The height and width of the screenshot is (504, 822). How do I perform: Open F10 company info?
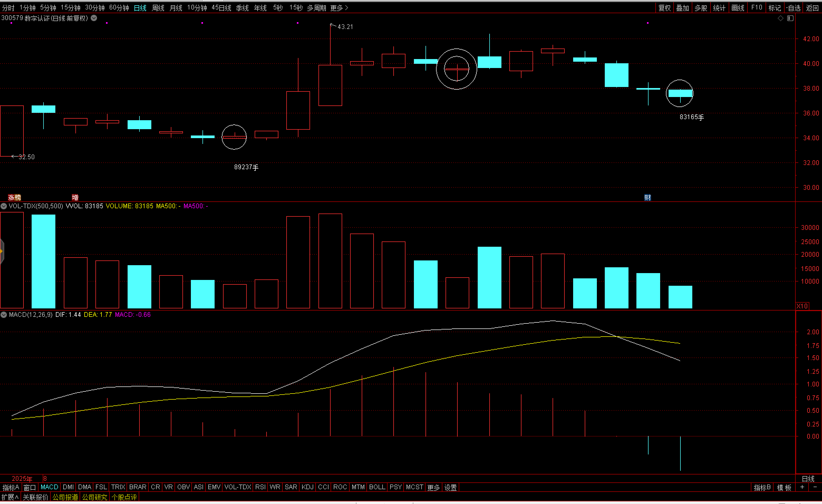coord(757,8)
